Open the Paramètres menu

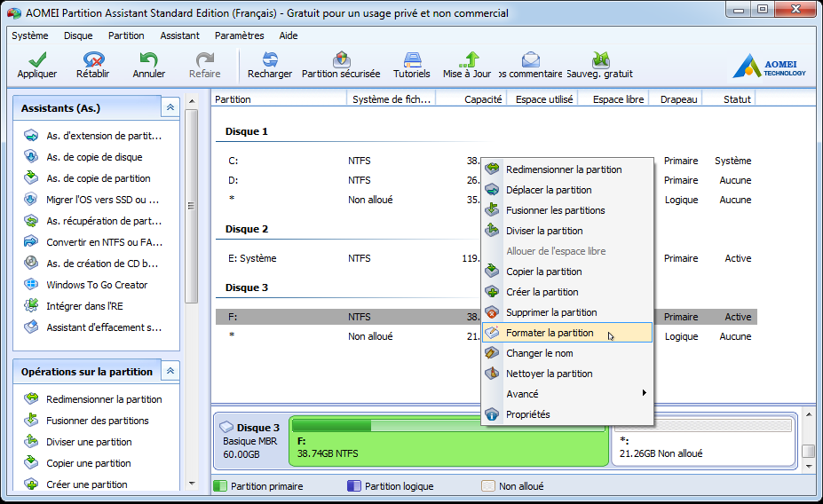pyautogui.click(x=240, y=35)
